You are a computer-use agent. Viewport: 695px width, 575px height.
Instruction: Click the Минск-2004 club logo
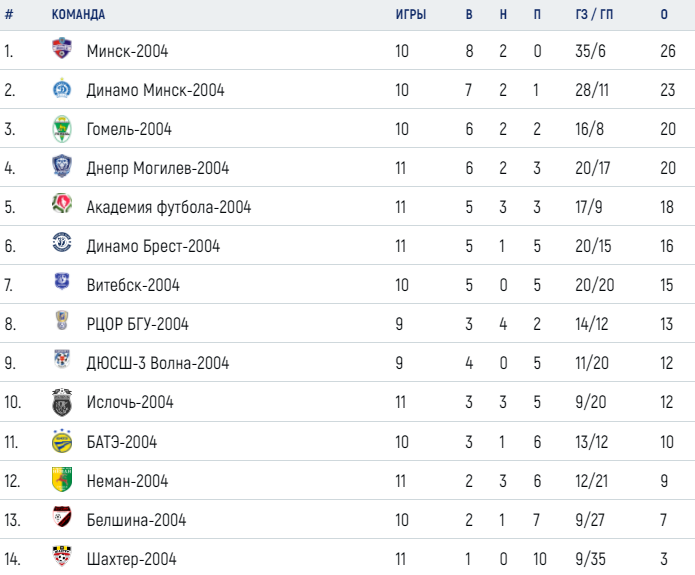(x=62, y=48)
